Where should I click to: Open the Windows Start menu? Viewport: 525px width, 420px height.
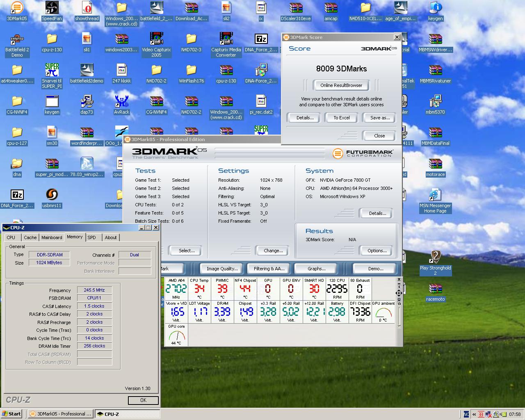(x=11, y=414)
